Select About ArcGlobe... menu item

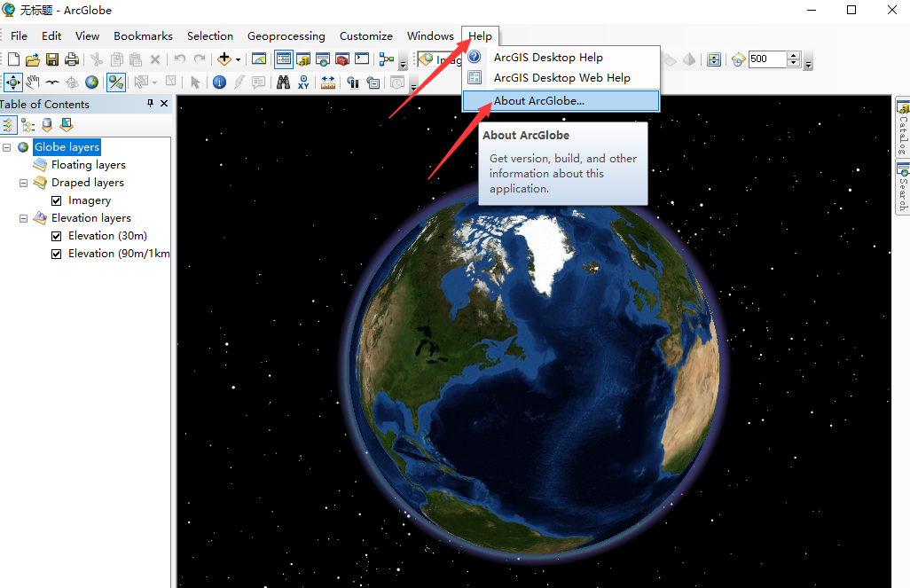click(x=561, y=101)
